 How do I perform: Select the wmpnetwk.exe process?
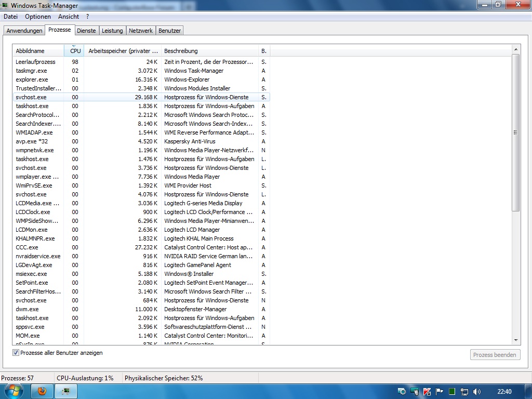point(141,150)
